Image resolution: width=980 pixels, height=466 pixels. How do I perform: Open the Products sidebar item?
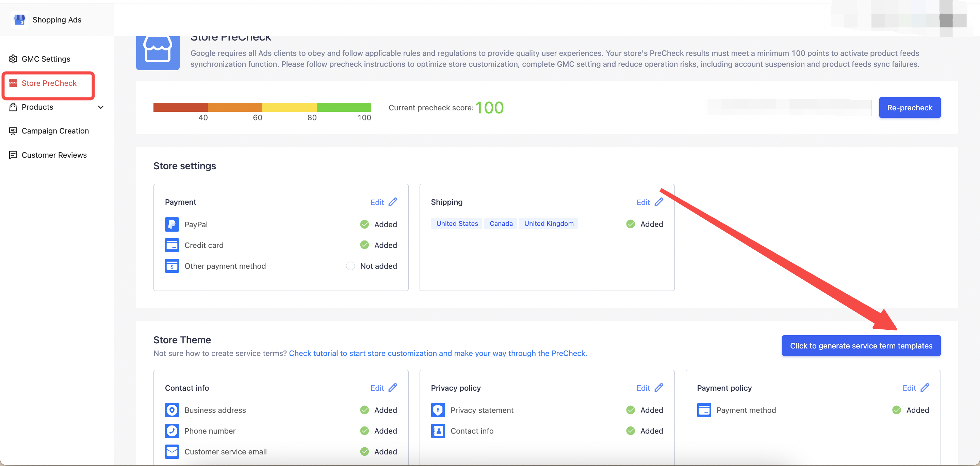coord(37,107)
